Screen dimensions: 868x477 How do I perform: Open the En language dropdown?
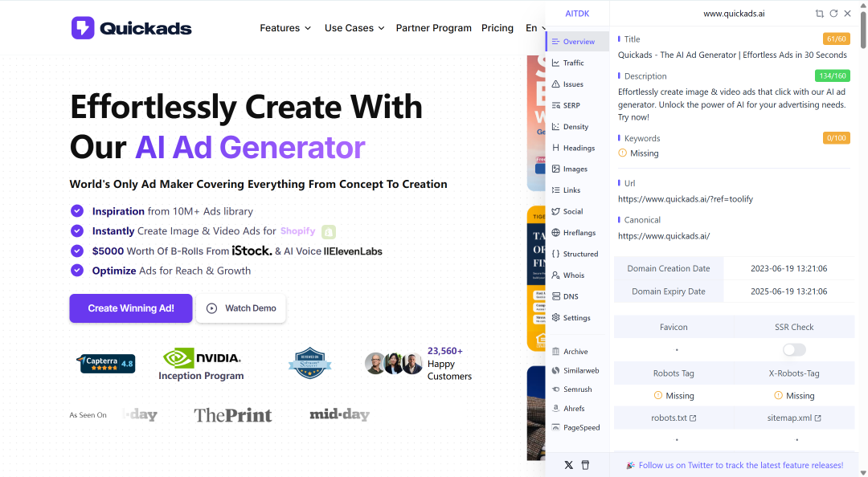(534, 27)
